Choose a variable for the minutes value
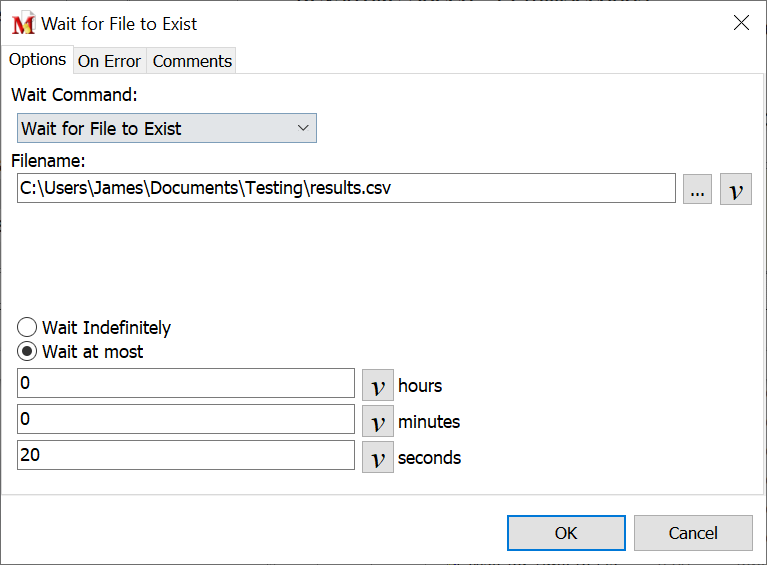The image size is (767, 565). tap(377, 421)
